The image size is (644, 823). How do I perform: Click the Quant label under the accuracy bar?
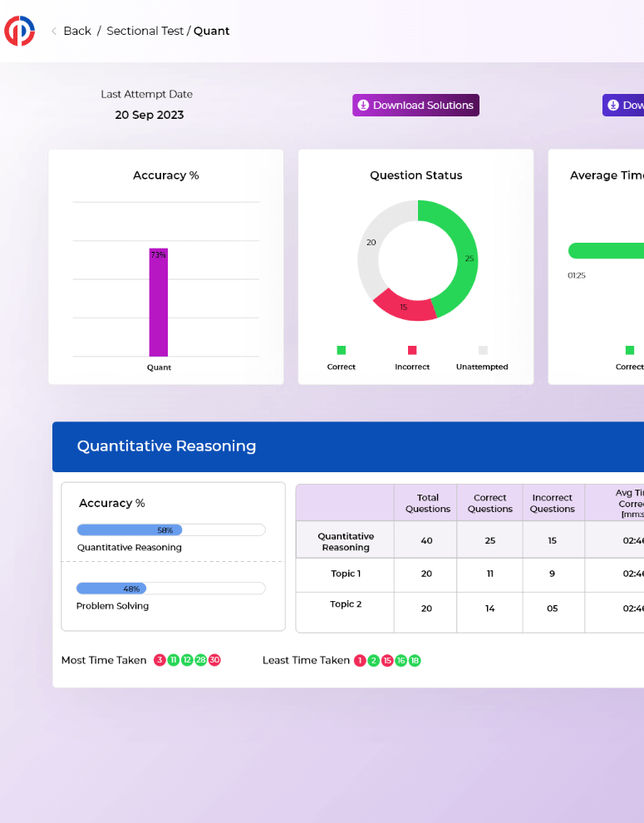[159, 367]
